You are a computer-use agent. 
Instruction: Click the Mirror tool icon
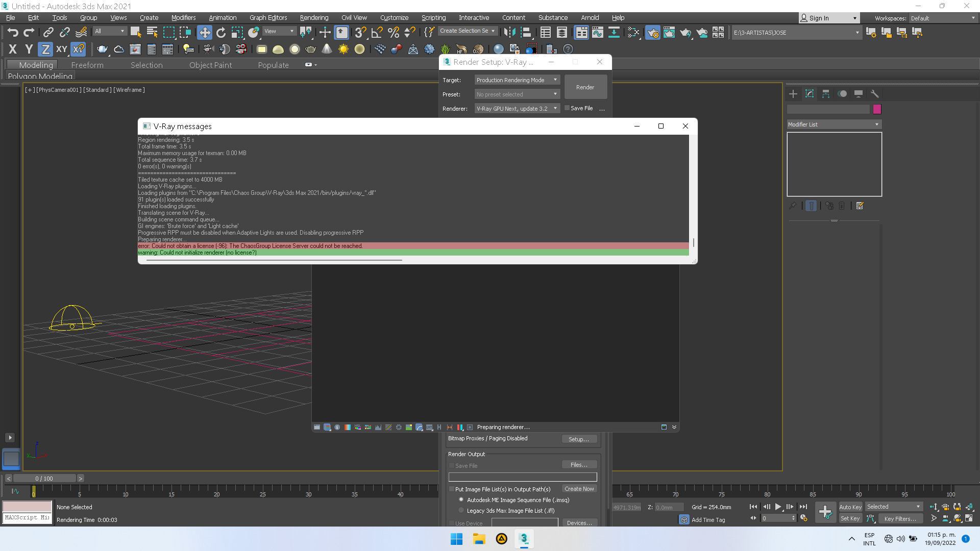coord(509,33)
